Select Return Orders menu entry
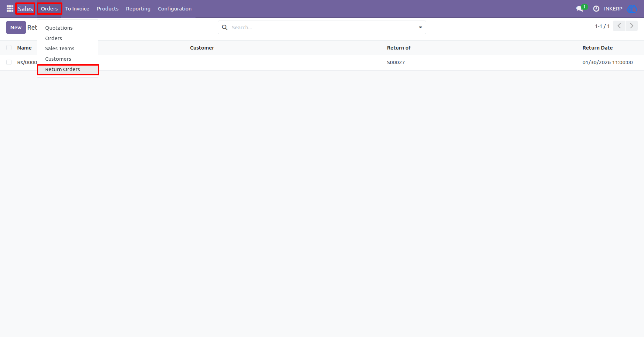 pyautogui.click(x=68, y=69)
